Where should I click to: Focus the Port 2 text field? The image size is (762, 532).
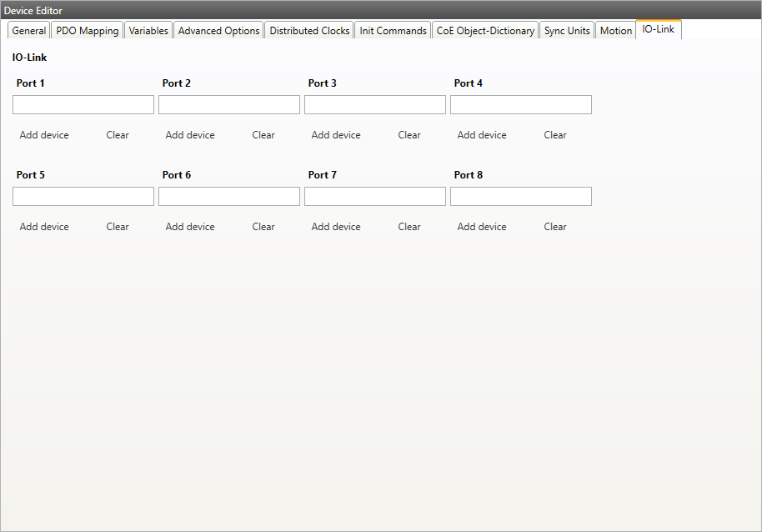click(229, 104)
